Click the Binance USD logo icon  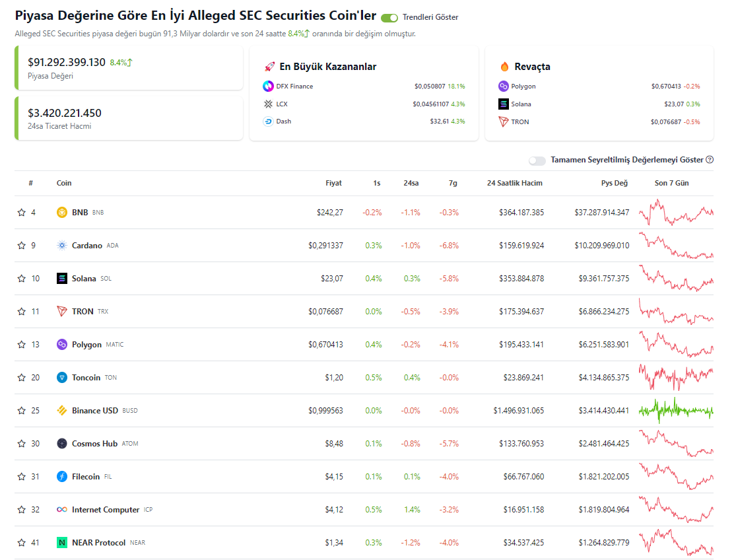62,411
